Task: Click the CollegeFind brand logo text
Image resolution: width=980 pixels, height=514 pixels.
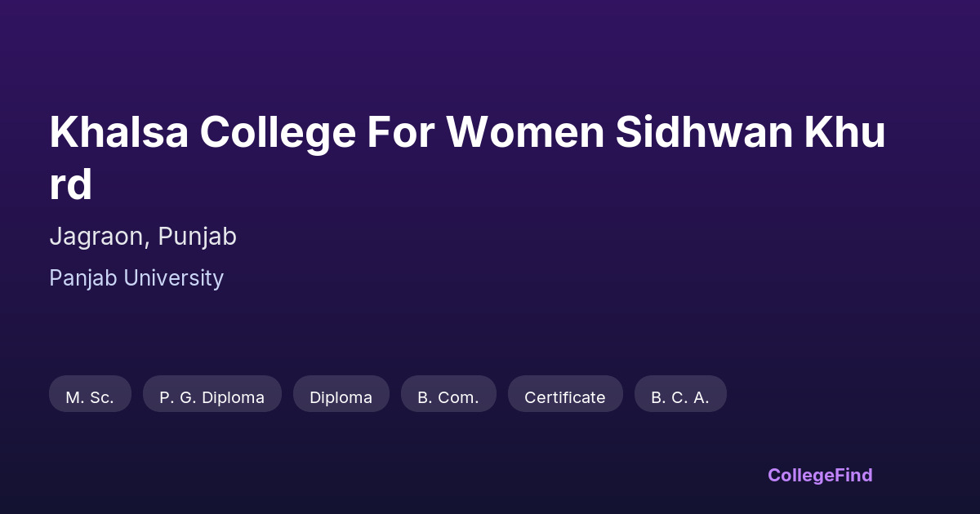Action: [x=819, y=475]
